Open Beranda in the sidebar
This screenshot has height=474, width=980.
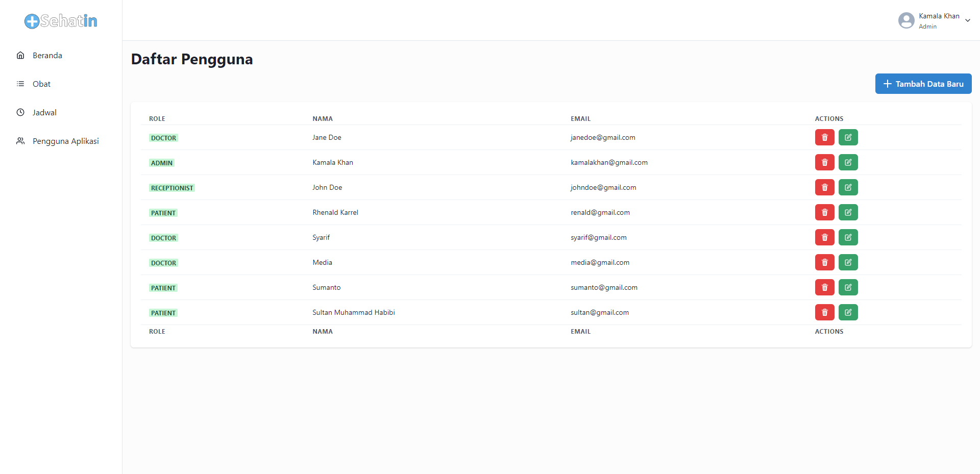pyautogui.click(x=61, y=55)
